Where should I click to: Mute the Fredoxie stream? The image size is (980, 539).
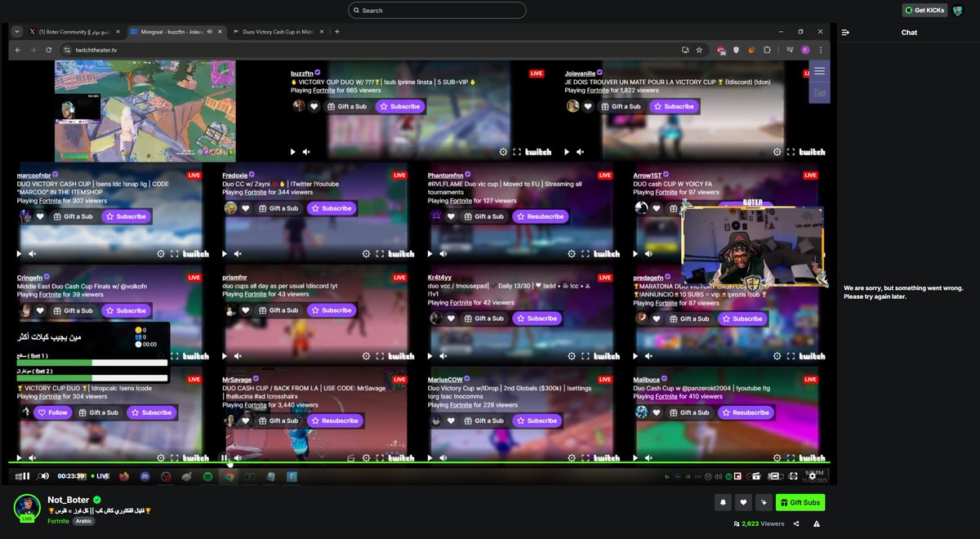pyautogui.click(x=238, y=254)
